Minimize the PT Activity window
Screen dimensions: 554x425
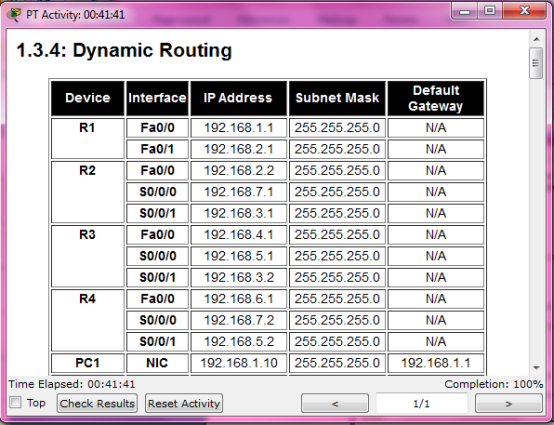pyautogui.click(x=465, y=11)
